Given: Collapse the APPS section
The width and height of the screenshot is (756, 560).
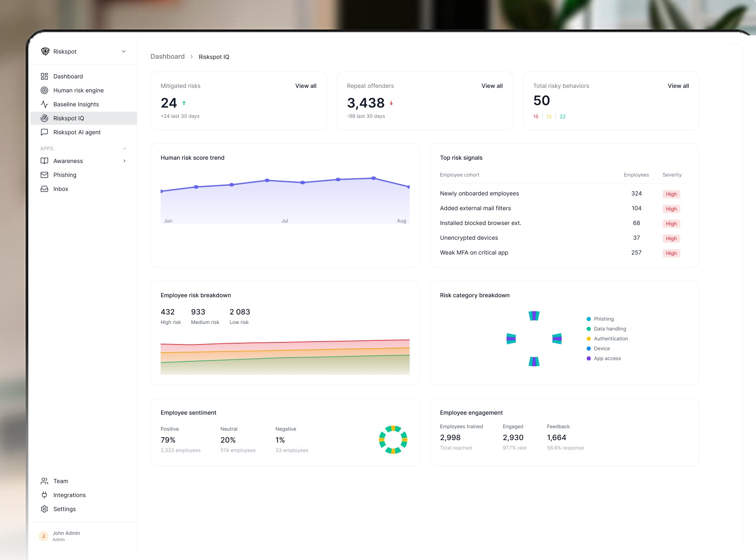Looking at the screenshot, I should 124,148.
